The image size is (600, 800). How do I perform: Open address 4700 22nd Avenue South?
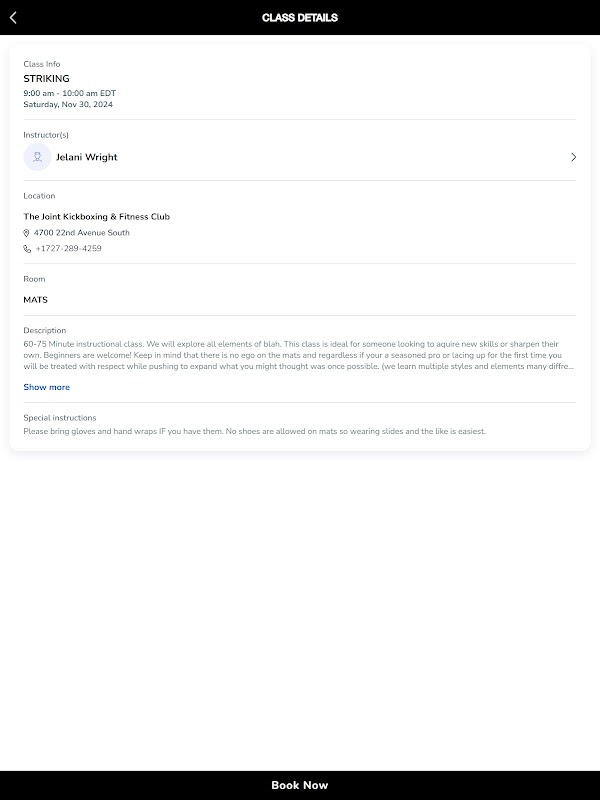point(81,233)
